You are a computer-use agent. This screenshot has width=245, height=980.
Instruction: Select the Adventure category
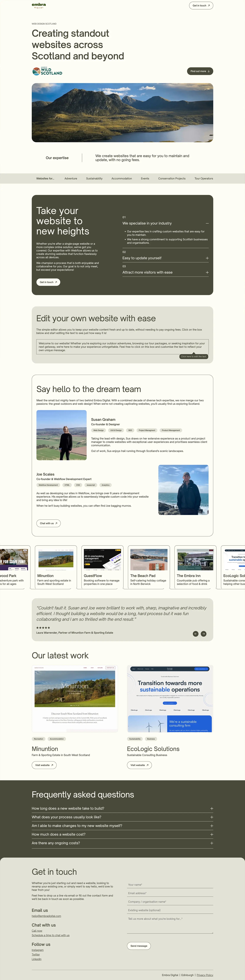[x=71, y=178]
